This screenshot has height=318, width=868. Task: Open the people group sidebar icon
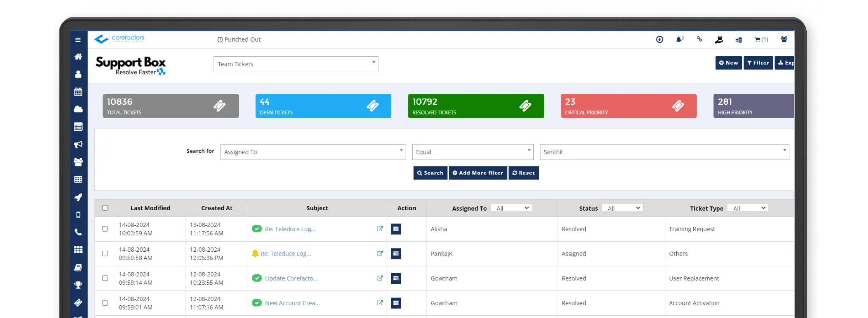point(78,162)
